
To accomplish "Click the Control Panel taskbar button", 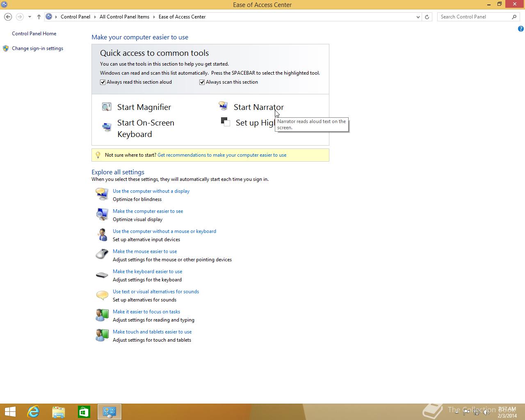I will [110, 412].
